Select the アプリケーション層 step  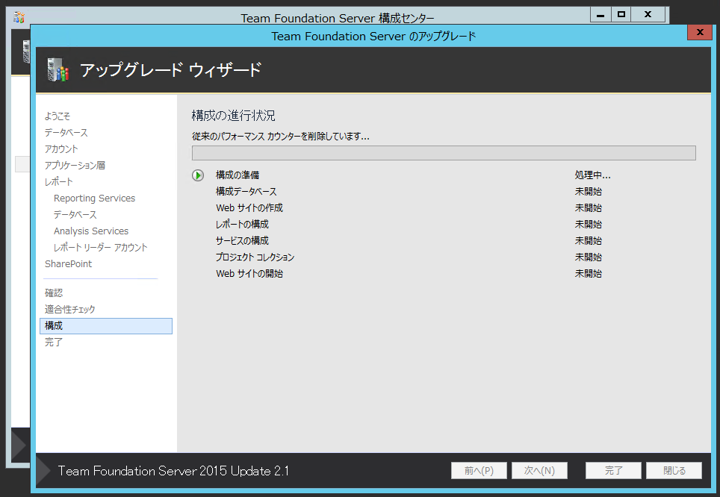pos(75,165)
